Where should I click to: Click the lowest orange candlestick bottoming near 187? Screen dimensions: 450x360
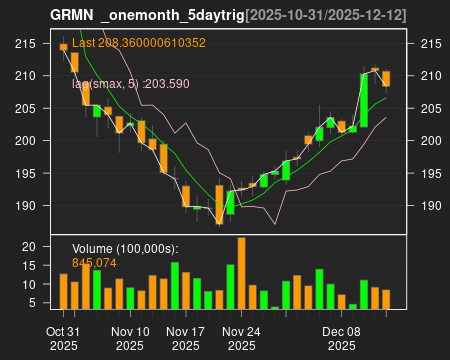pos(219,205)
